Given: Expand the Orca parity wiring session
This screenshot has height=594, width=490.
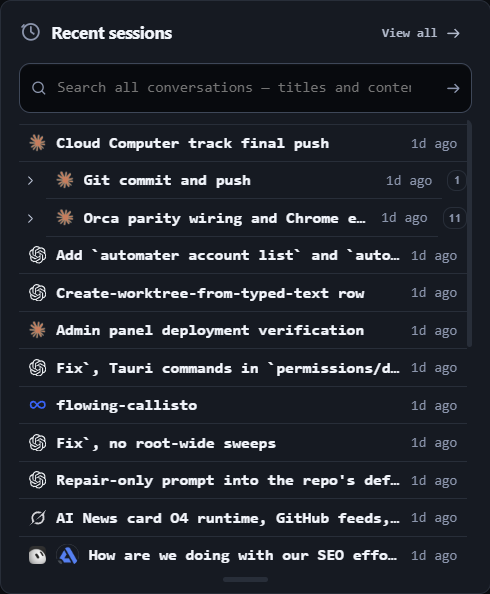Looking at the screenshot, I should [x=30, y=218].
